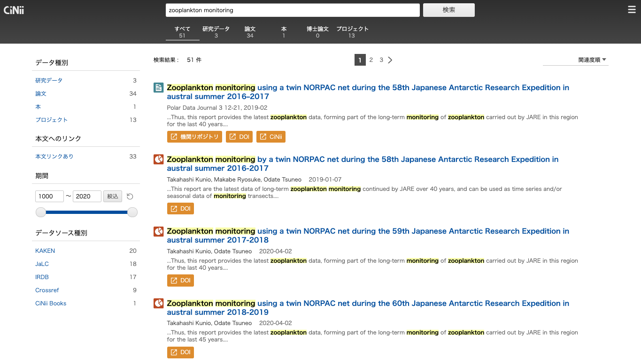Open the DOI button of the 59th Expedition result
The height and width of the screenshot is (364, 641).
click(x=180, y=281)
